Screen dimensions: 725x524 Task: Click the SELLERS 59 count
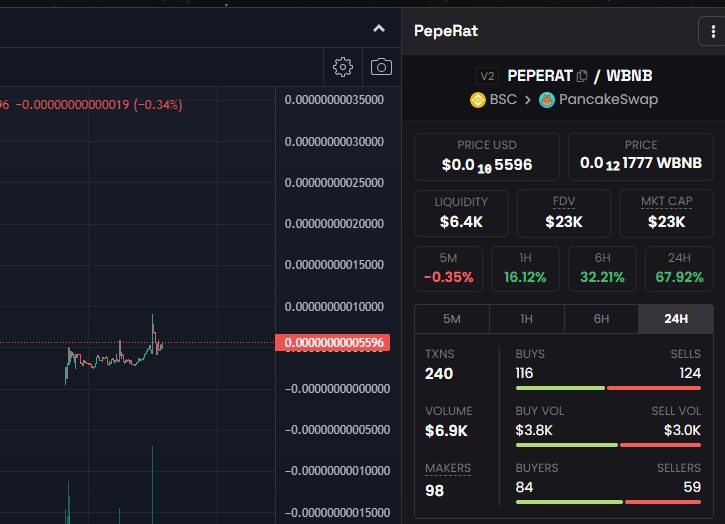point(692,487)
